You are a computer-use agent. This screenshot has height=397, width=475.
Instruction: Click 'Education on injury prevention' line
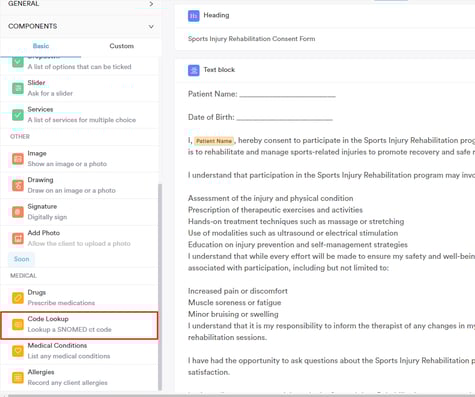(298, 245)
